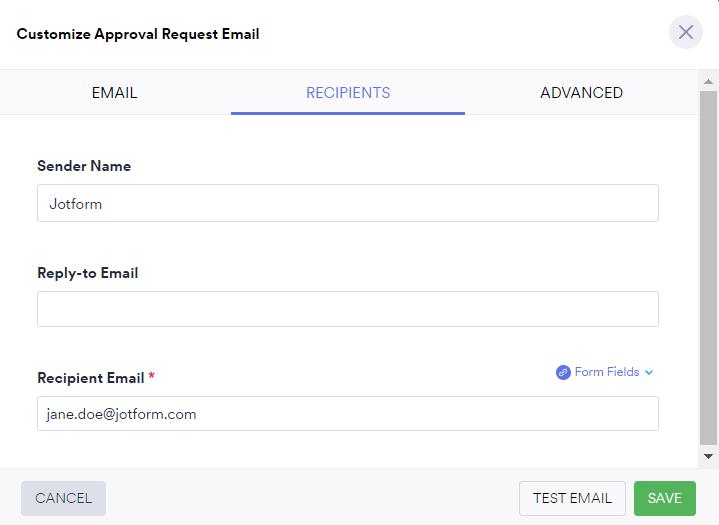Edit the Recipient Email field with jane.doe@jotform.com
719x525 pixels.
click(347, 414)
